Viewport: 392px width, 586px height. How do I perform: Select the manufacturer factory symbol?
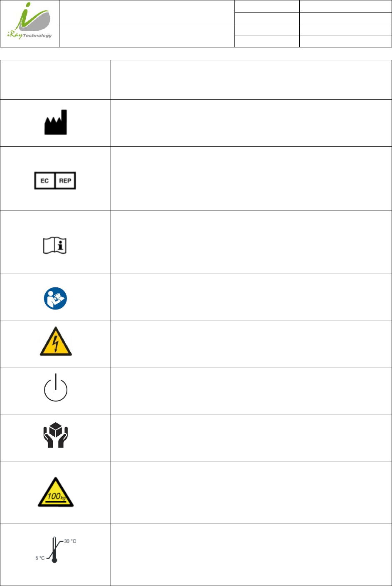click(x=56, y=122)
